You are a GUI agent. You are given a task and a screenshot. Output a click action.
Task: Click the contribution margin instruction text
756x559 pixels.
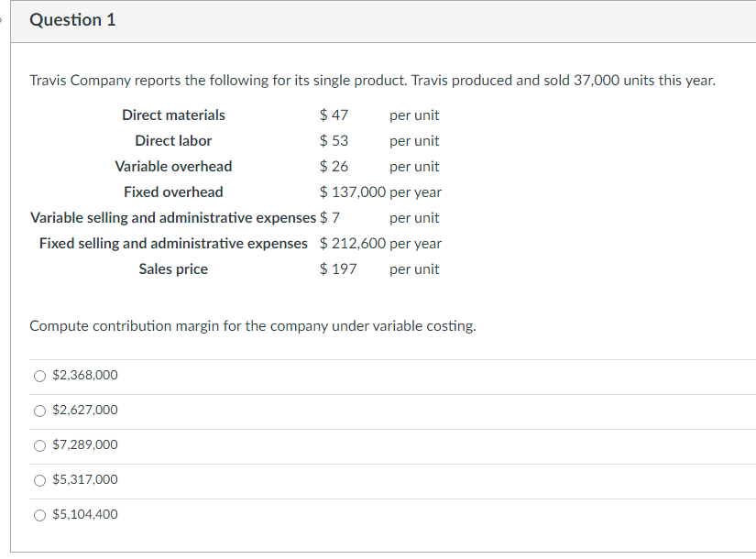(x=252, y=325)
